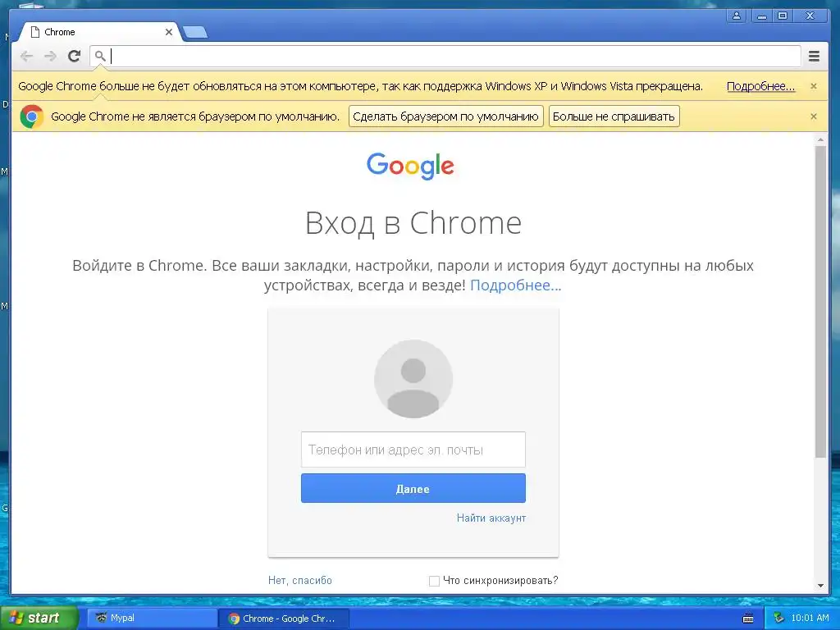Image resolution: width=840 pixels, height=630 pixels.
Task: Click the blue Далее button
Action: (x=413, y=488)
